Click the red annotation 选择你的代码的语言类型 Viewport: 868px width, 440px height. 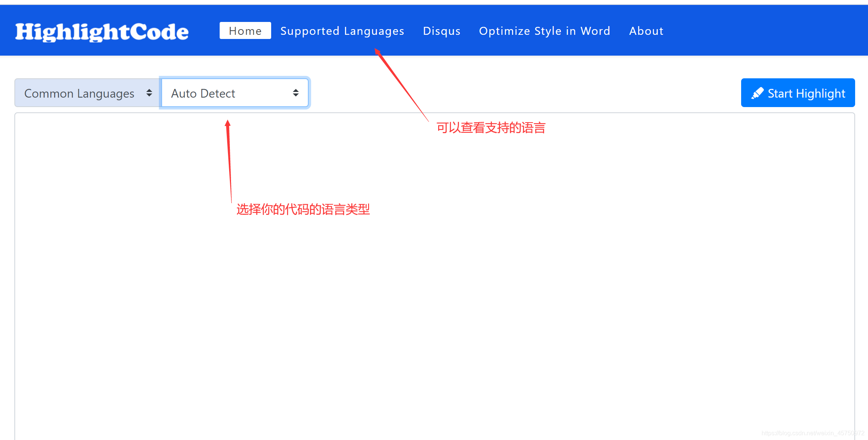[x=303, y=209]
